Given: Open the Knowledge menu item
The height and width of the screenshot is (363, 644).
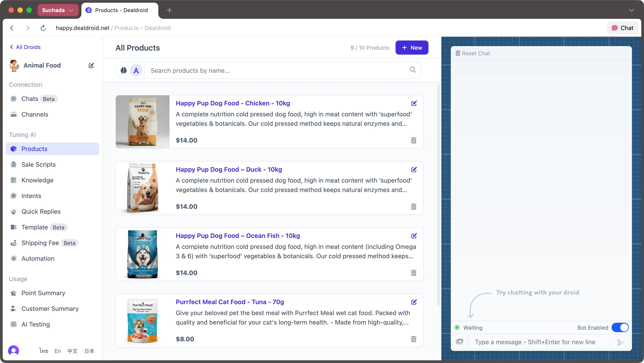Looking at the screenshot, I should [37, 180].
